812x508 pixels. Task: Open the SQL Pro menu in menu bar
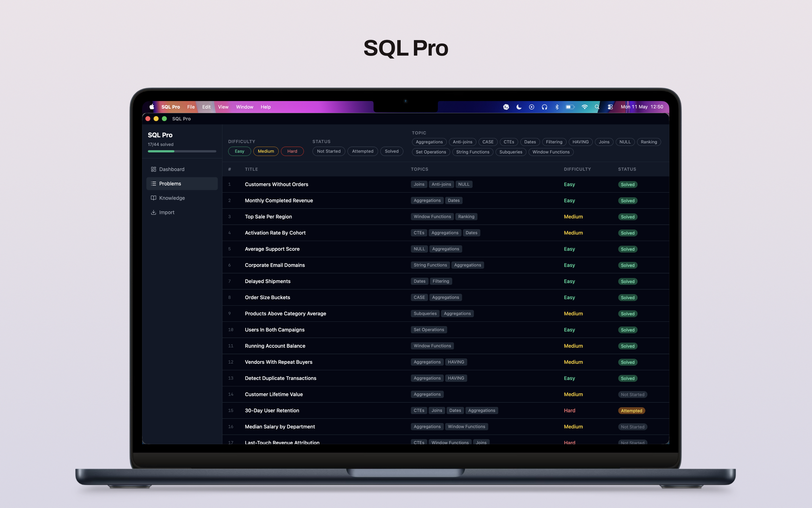click(x=171, y=107)
